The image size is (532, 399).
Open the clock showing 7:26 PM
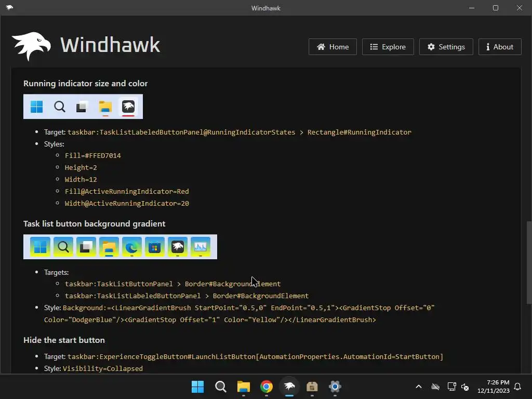coord(494,387)
